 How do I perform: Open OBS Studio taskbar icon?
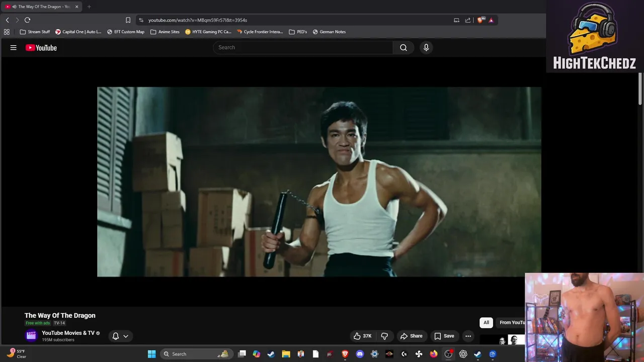click(x=448, y=354)
